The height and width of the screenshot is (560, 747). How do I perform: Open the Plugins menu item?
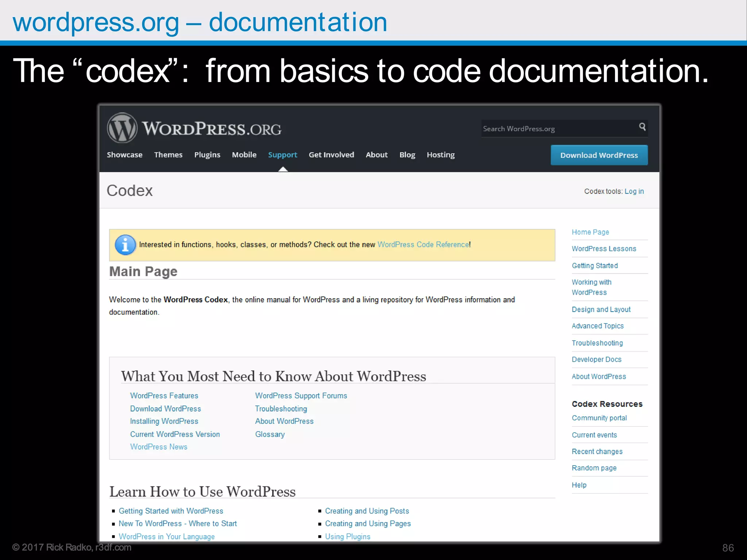[207, 155]
